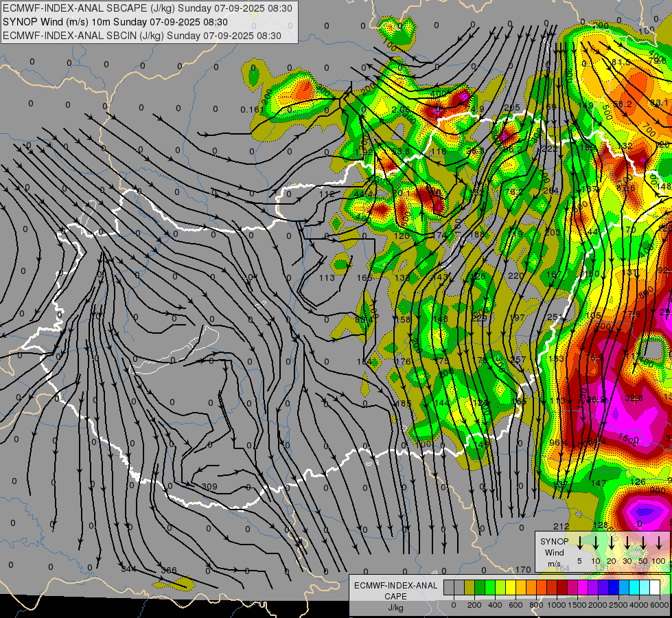Image resolution: width=672 pixels, height=618 pixels.
Task: Click the map value 144
Action: tap(442, 402)
